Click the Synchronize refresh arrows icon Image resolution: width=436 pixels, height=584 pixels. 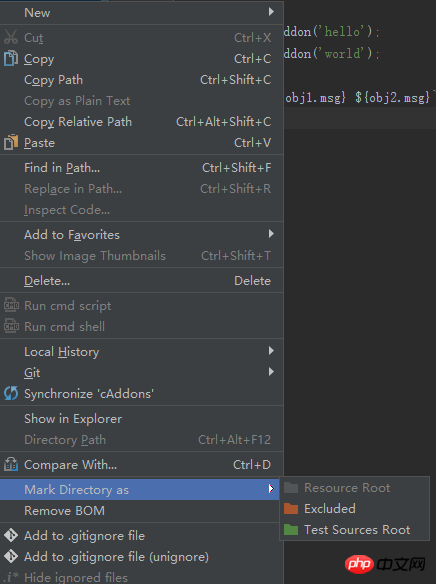pos(11,393)
